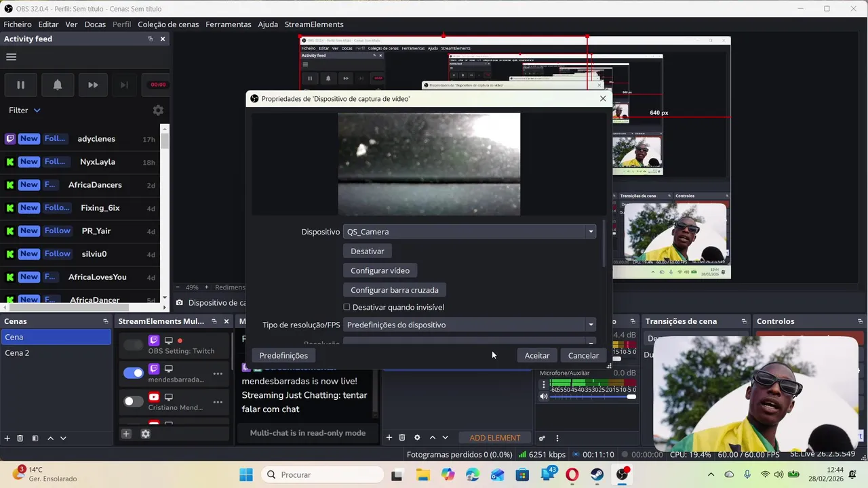This screenshot has height=488, width=868.
Task: Expand the Filter dropdown in Activity feed
Action: (x=24, y=110)
